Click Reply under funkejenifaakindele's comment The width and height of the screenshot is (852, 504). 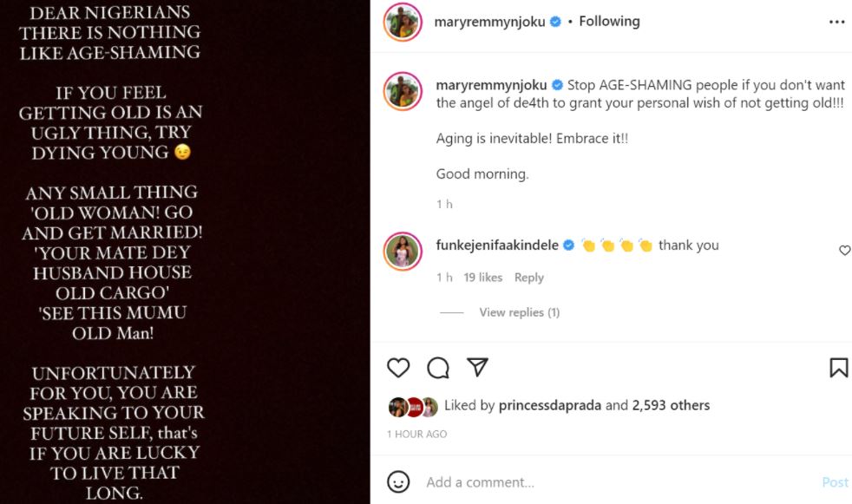pos(528,278)
